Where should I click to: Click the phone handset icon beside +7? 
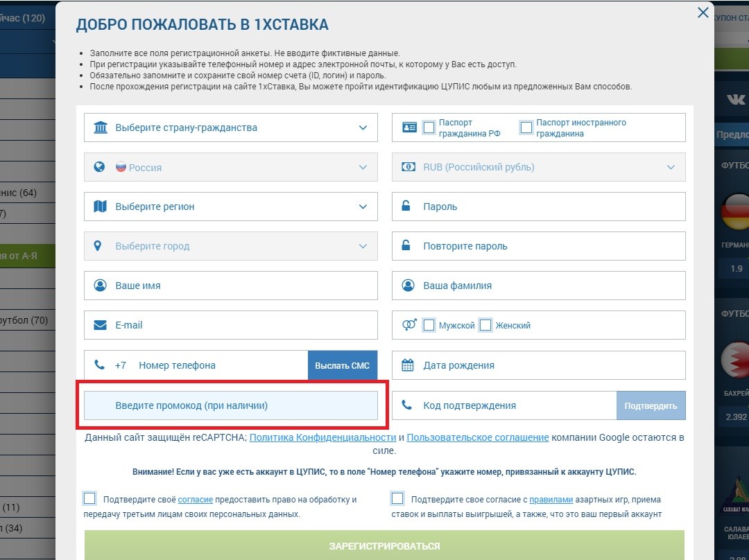point(99,365)
